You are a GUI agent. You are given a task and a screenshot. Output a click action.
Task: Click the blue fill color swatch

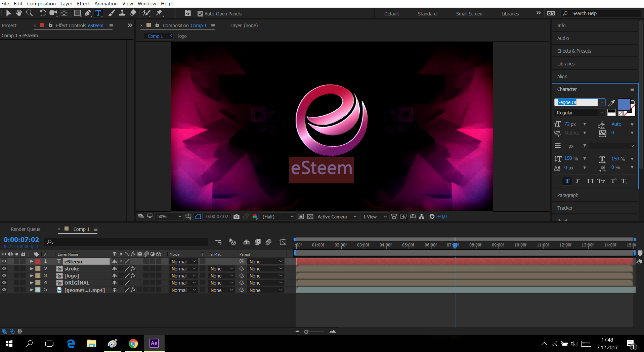click(x=624, y=104)
